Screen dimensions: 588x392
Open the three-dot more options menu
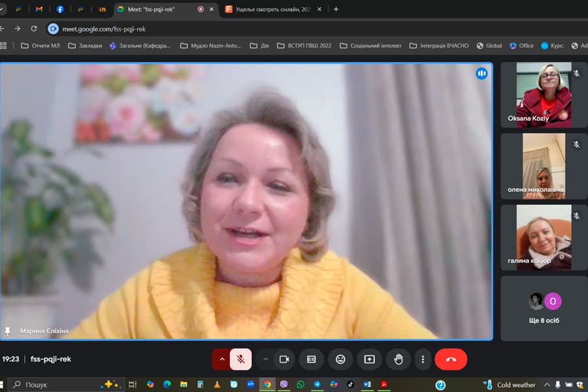[x=423, y=359]
